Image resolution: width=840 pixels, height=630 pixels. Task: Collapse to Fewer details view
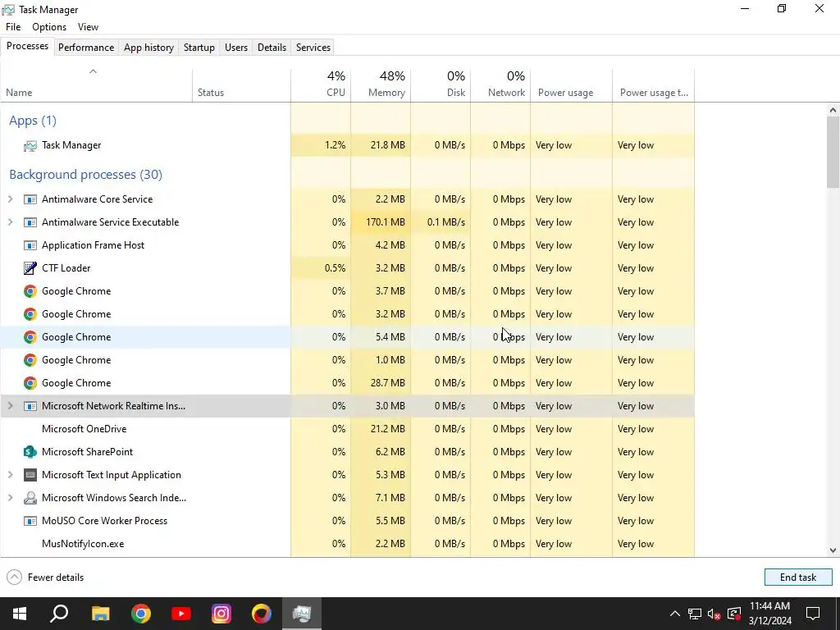46,577
